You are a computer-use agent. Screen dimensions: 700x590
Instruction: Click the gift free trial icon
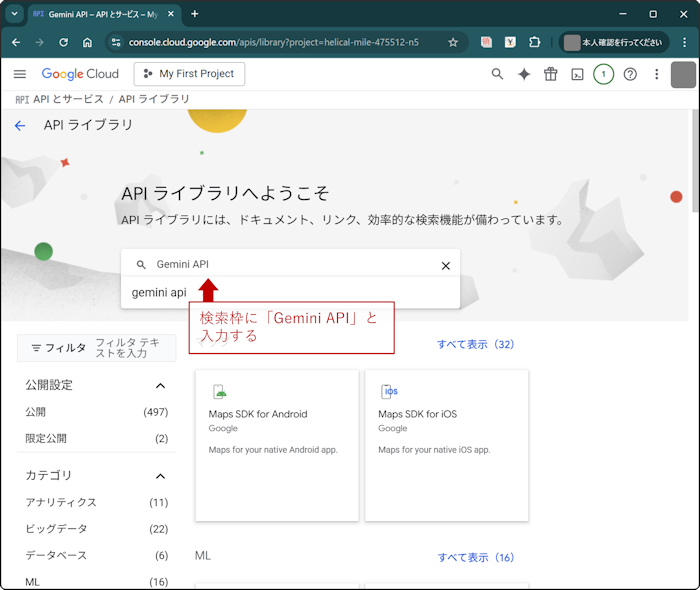(x=551, y=74)
